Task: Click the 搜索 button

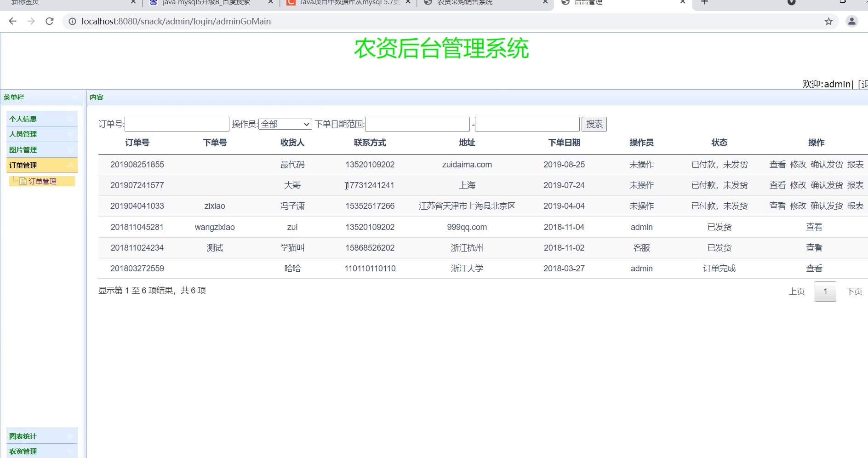Action: click(594, 124)
